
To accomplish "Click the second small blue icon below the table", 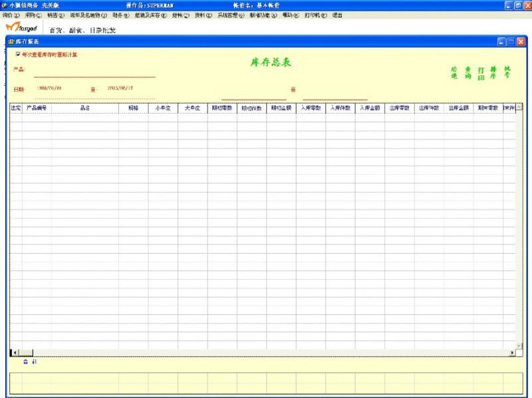I will pos(35,362).
